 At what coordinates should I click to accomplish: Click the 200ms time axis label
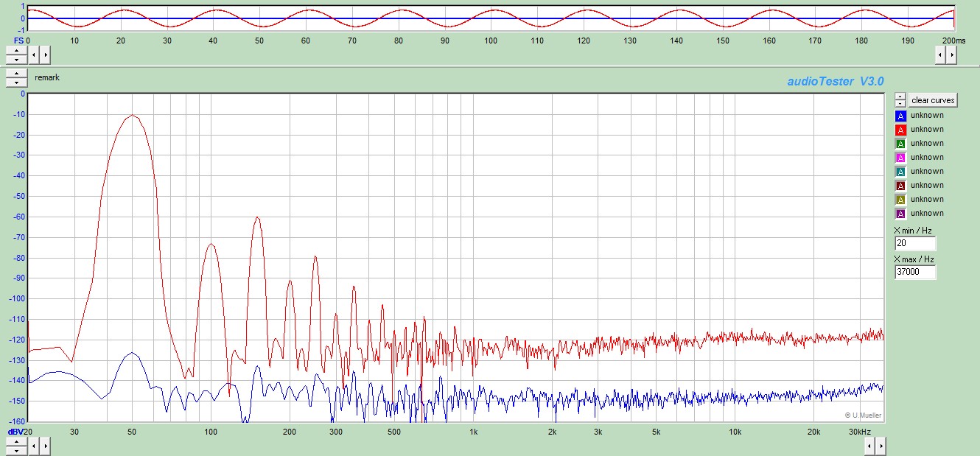(954, 40)
